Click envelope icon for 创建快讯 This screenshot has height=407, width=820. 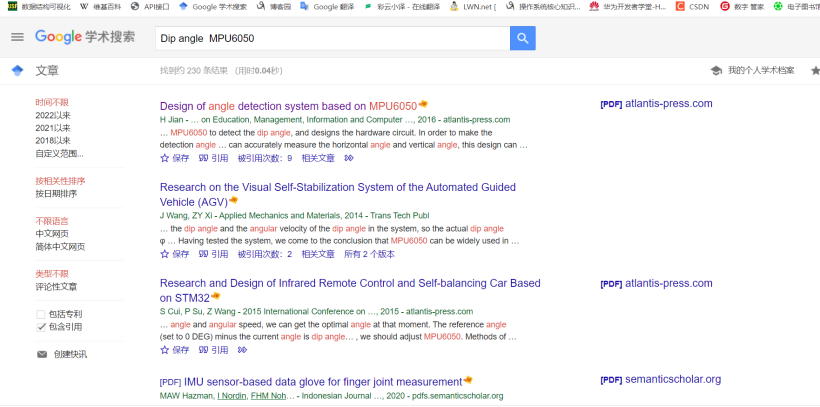pos(42,355)
